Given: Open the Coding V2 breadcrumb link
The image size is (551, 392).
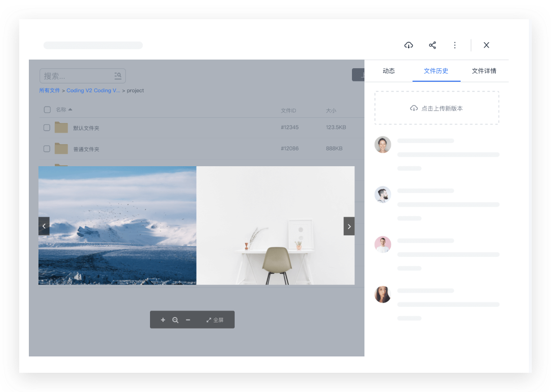Looking at the screenshot, I should [x=93, y=90].
